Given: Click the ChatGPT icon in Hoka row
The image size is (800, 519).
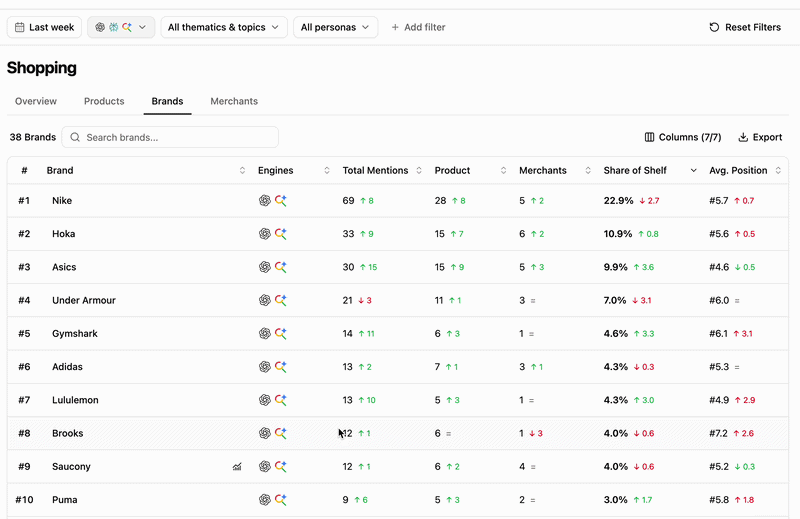Looking at the screenshot, I should [264, 234].
